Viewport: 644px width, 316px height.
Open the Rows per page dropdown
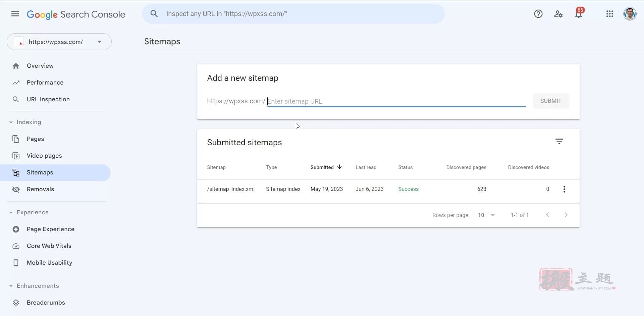point(487,215)
